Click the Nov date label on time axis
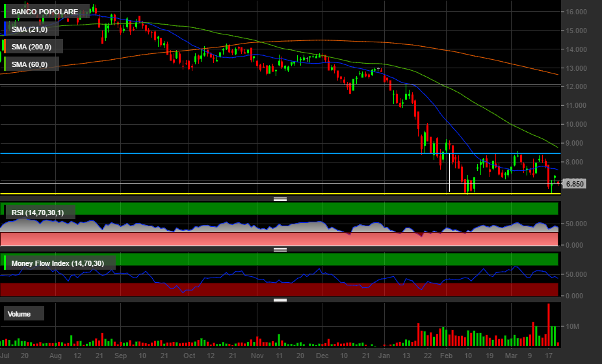602x364 pixels. tap(257, 356)
